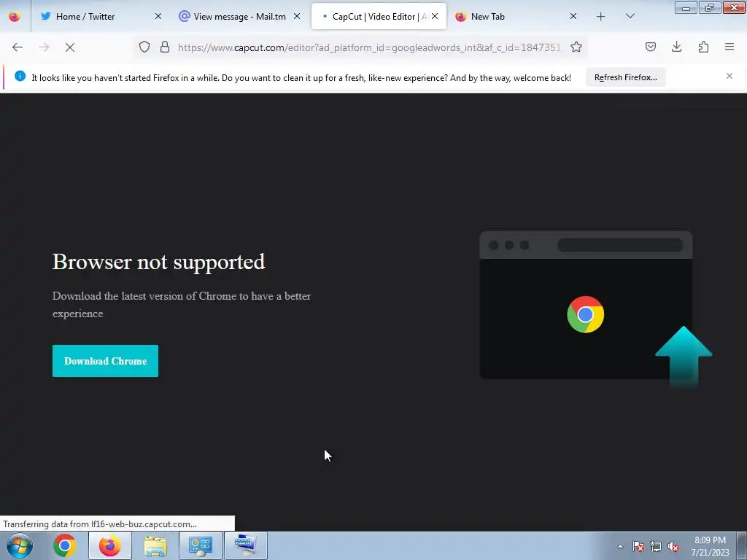
Task: Launch Chrome from the taskbar
Action: click(65, 545)
